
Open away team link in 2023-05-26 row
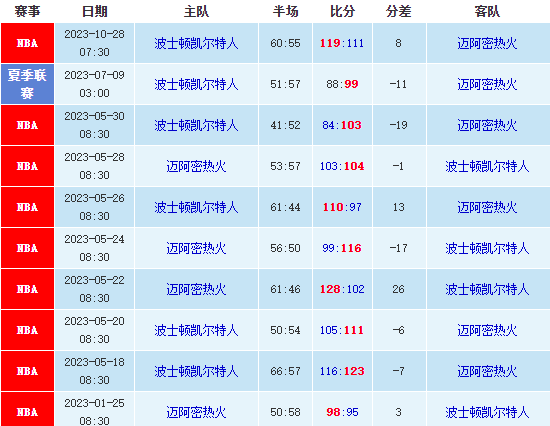click(x=487, y=208)
